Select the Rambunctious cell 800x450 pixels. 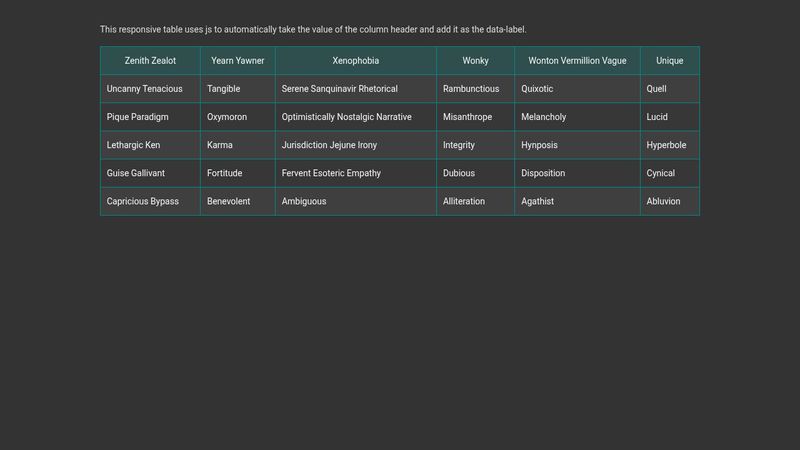[x=476, y=89]
